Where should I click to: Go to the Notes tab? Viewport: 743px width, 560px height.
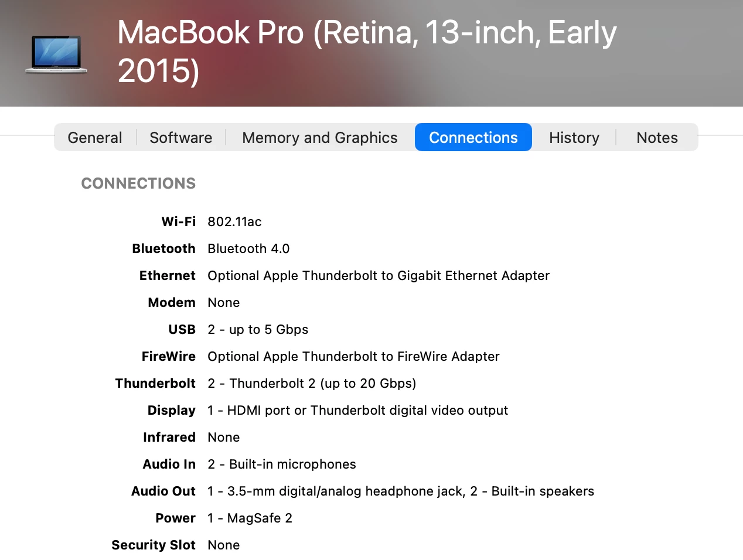[657, 138]
